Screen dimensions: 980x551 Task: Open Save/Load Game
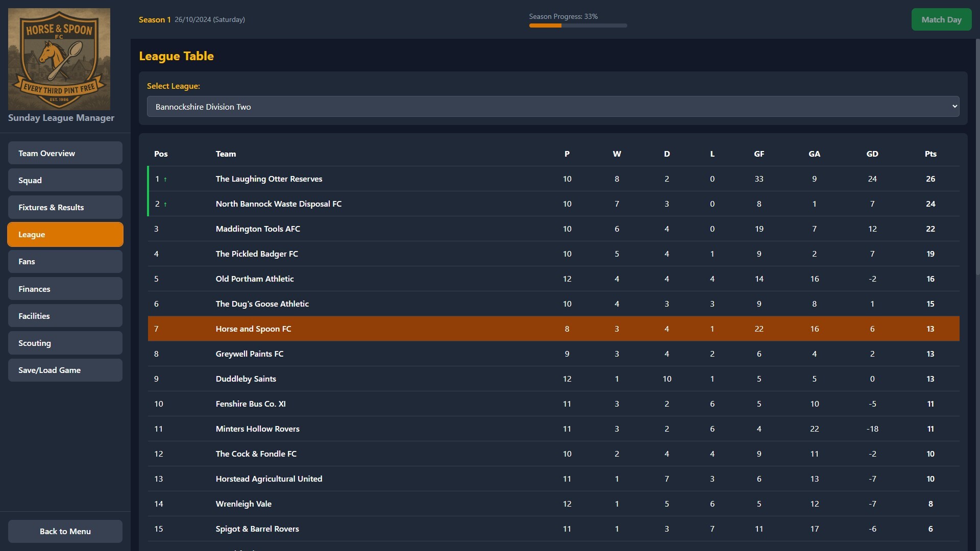coord(65,370)
